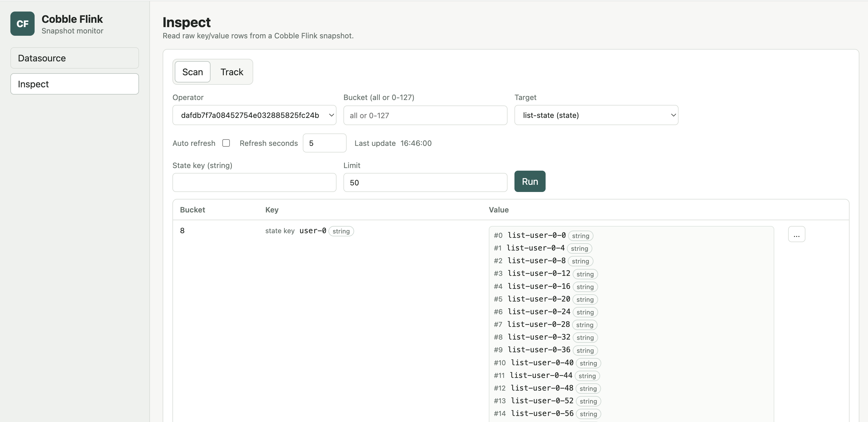
Task: Click the string badge beside user-0
Action: coord(341,231)
